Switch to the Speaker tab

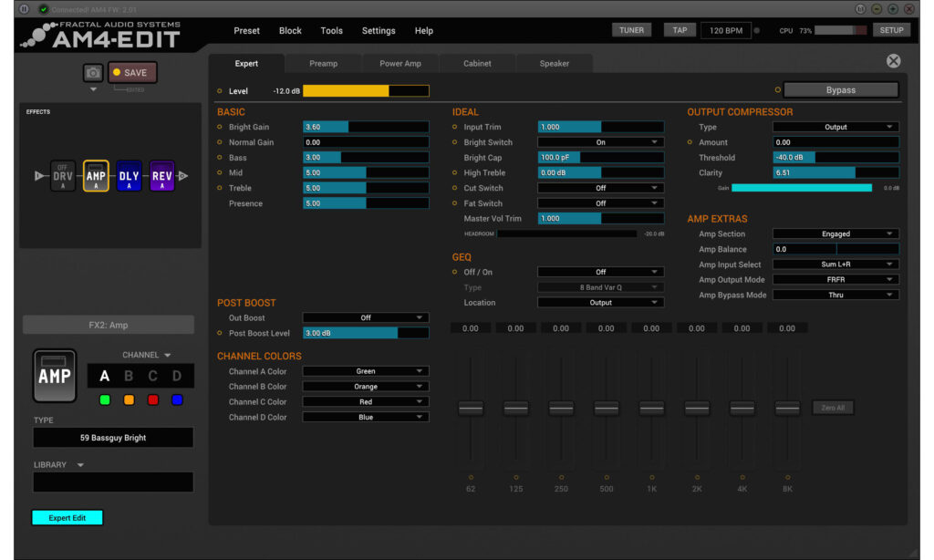pyautogui.click(x=554, y=63)
